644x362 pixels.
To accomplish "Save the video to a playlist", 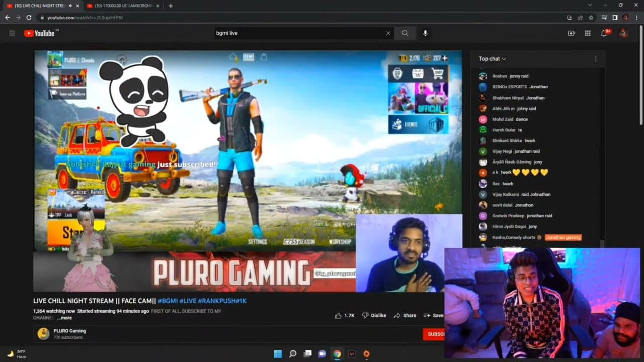I will pos(434,315).
